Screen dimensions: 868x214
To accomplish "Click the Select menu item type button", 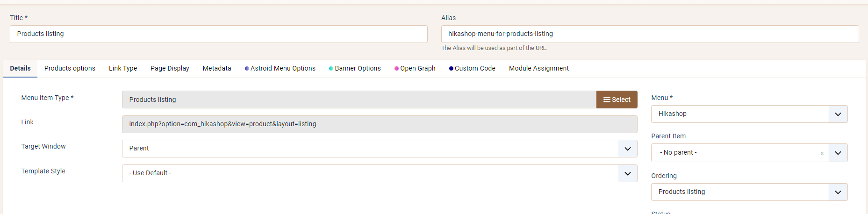I will coord(617,100).
